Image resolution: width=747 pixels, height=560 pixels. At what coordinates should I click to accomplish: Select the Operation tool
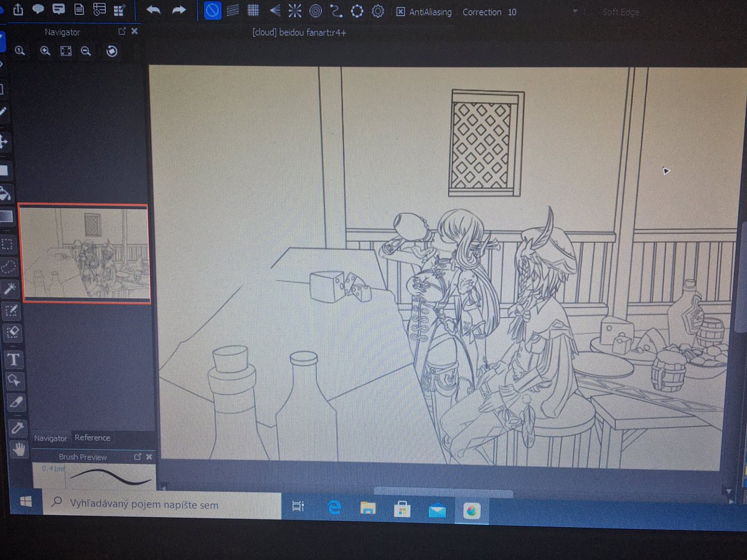click(14, 380)
